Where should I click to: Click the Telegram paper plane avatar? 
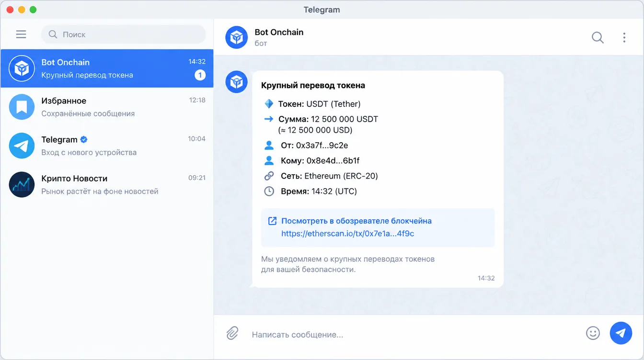click(22, 146)
